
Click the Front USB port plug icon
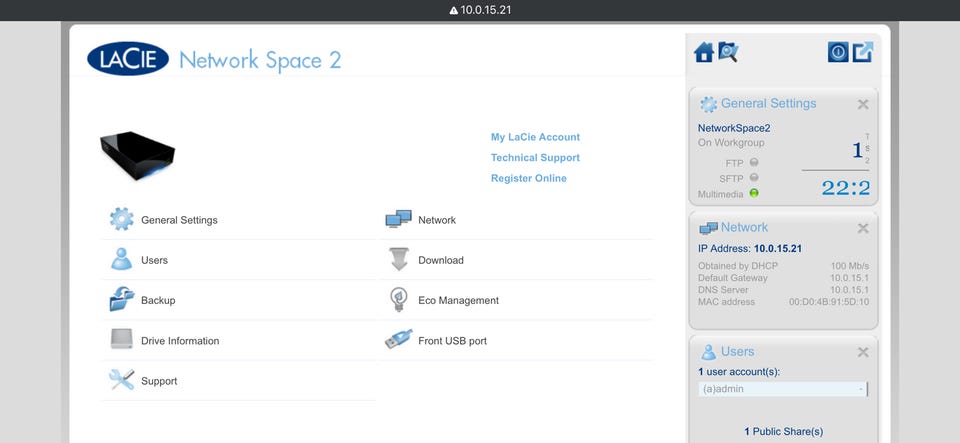(398, 340)
